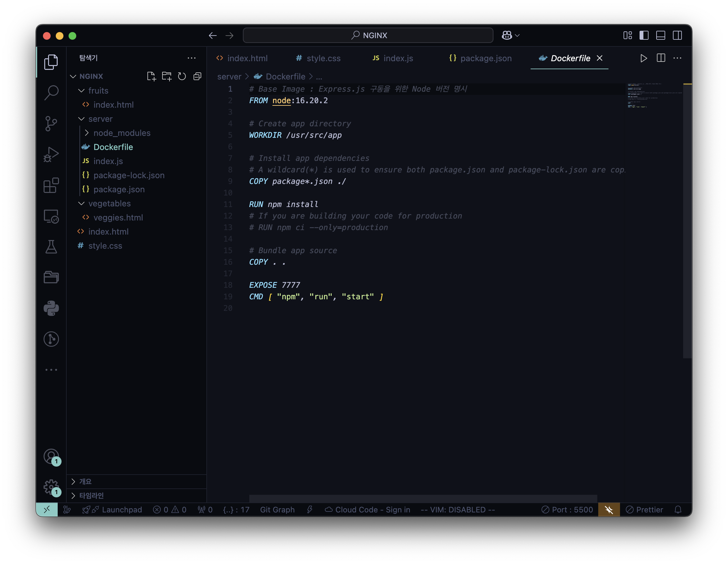Open the Extensions view

(x=51, y=185)
